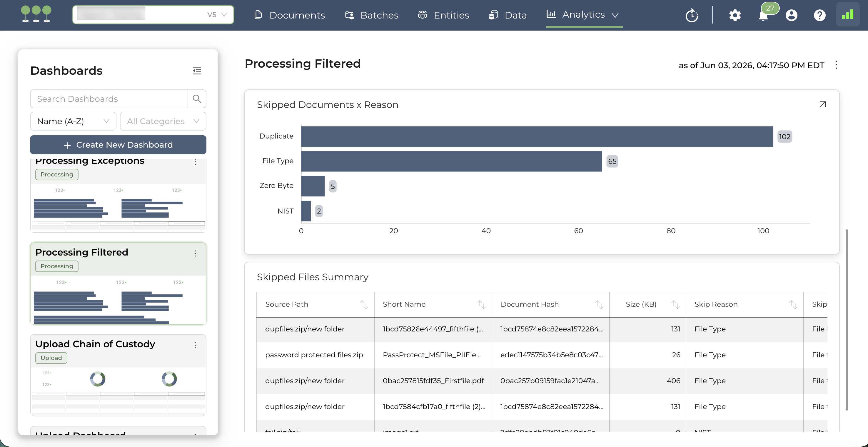Sort by Source Path column

click(x=363, y=304)
